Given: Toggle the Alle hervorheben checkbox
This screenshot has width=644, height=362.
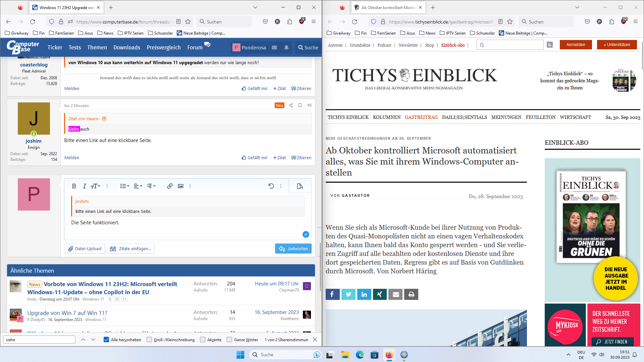Looking at the screenshot, I should (106, 340).
